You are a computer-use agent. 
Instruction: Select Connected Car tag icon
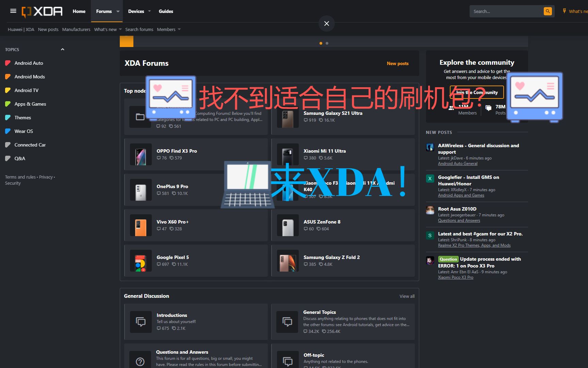[x=8, y=145]
